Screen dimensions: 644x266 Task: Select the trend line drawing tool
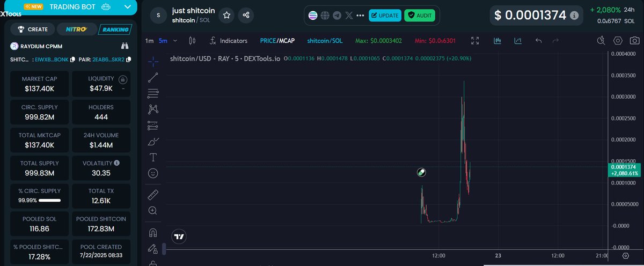pyautogui.click(x=153, y=77)
